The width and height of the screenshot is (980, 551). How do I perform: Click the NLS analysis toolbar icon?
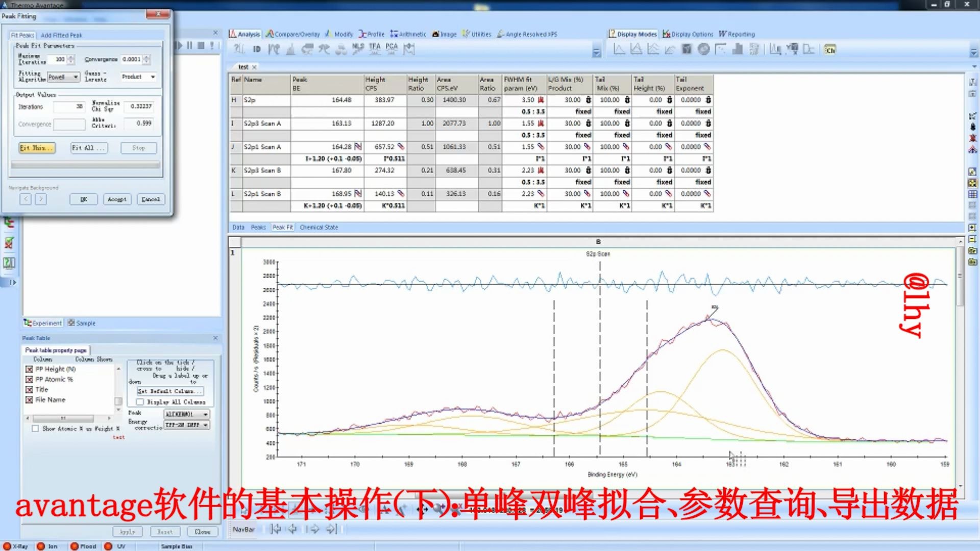click(x=358, y=49)
